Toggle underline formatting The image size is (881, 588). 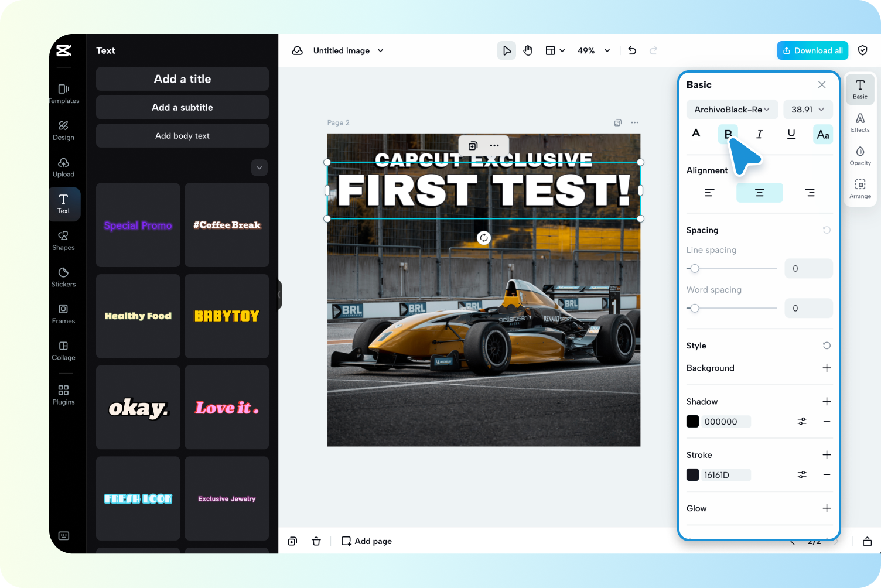click(791, 134)
